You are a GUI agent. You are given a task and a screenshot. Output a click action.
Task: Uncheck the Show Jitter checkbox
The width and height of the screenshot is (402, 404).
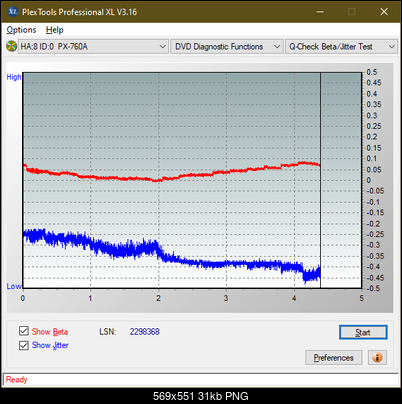pos(24,345)
